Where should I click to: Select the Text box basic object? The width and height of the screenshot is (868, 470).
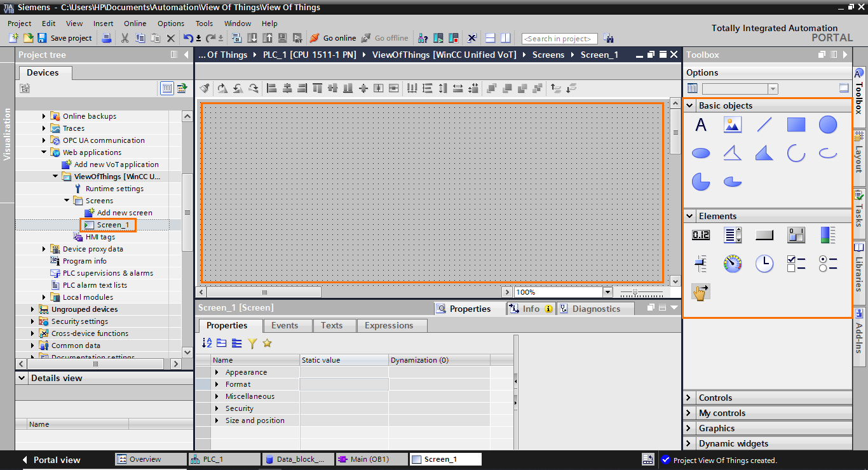(701, 125)
